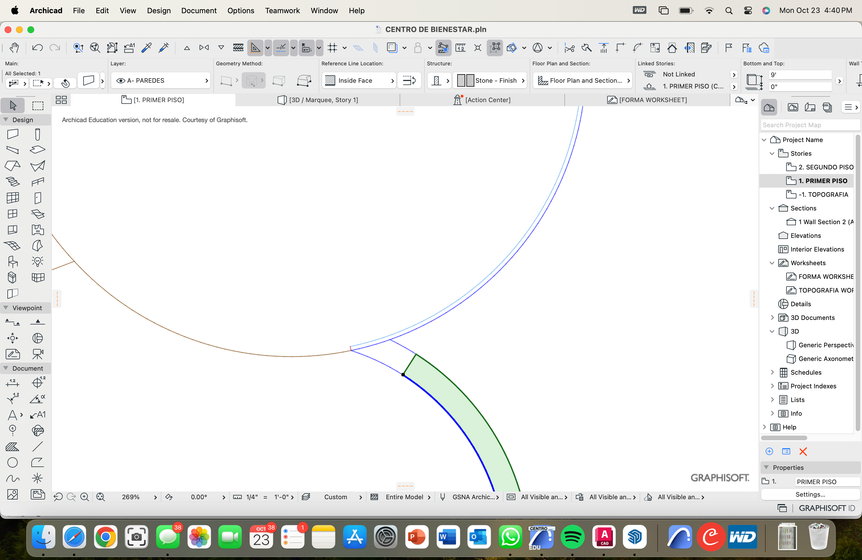Screen dimensions: 862x560
Task: Select the Circle tool in Document
Action: pyautogui.click(x=13, y=463)
